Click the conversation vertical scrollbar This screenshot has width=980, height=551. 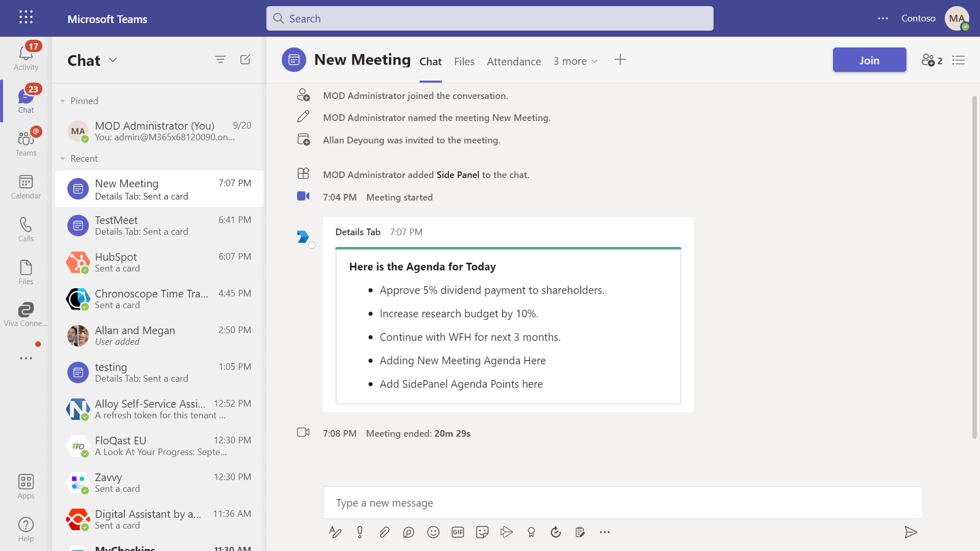click(x=974, y=266)
